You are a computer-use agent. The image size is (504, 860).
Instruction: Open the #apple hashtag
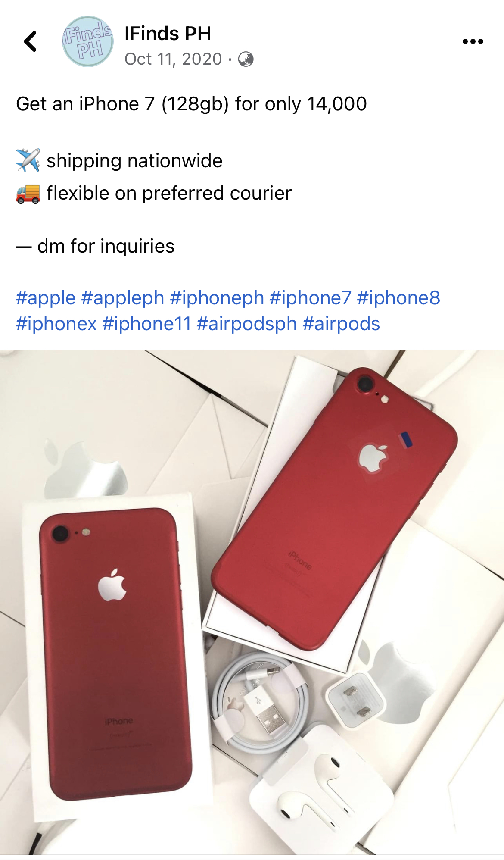(x=46, y=298)
